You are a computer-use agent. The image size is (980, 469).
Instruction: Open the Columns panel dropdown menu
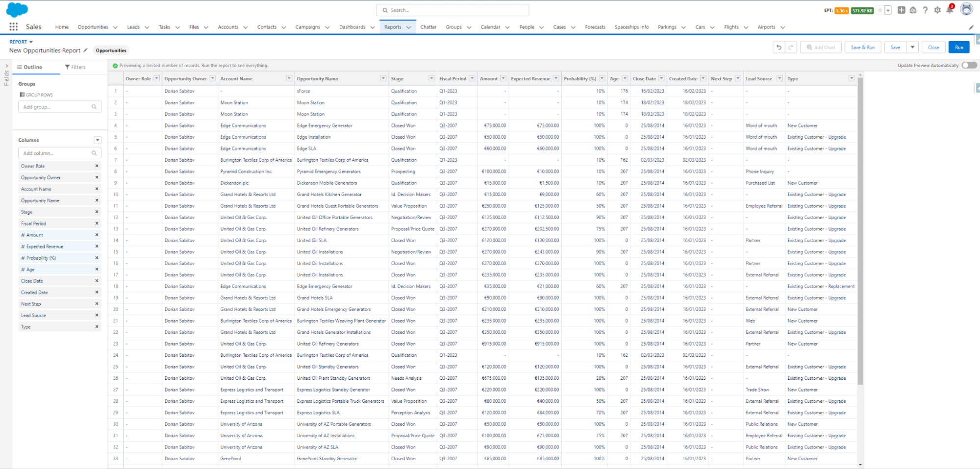(x=98, y=140)
